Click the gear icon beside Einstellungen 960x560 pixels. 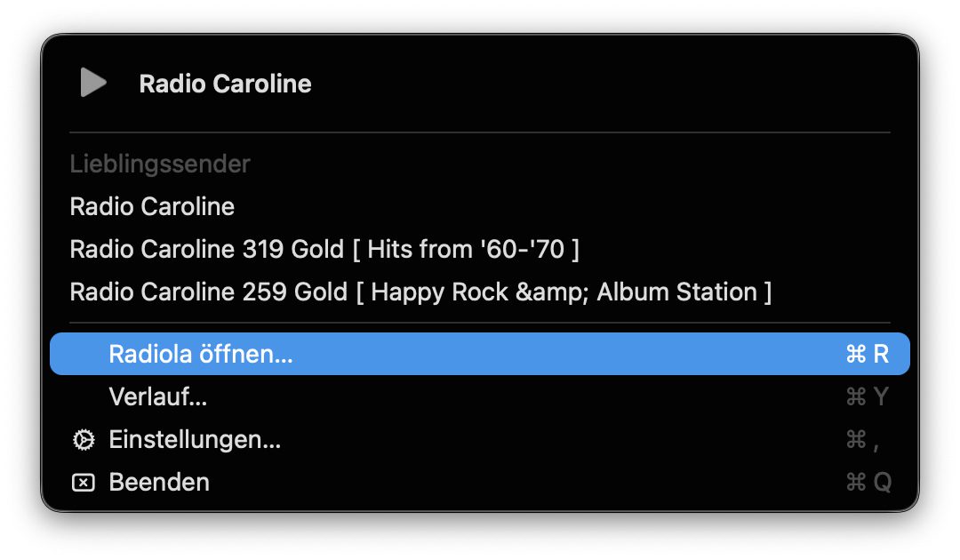point(83,440)
